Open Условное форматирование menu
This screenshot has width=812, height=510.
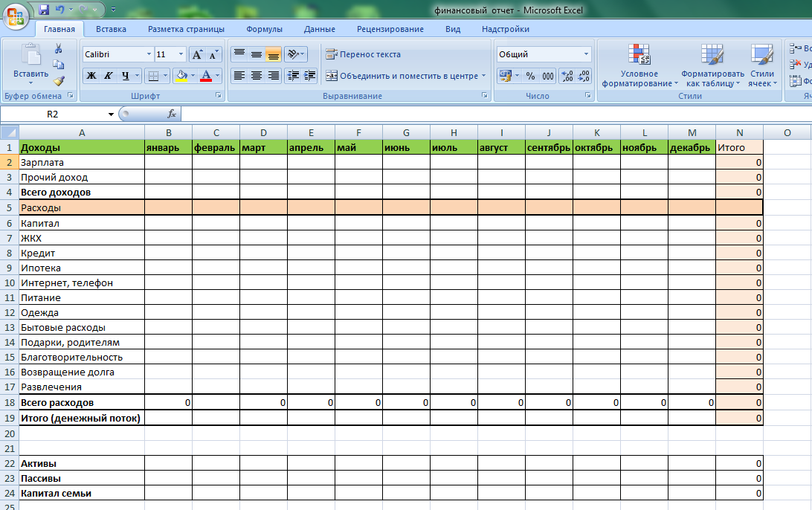coord(639,65)
